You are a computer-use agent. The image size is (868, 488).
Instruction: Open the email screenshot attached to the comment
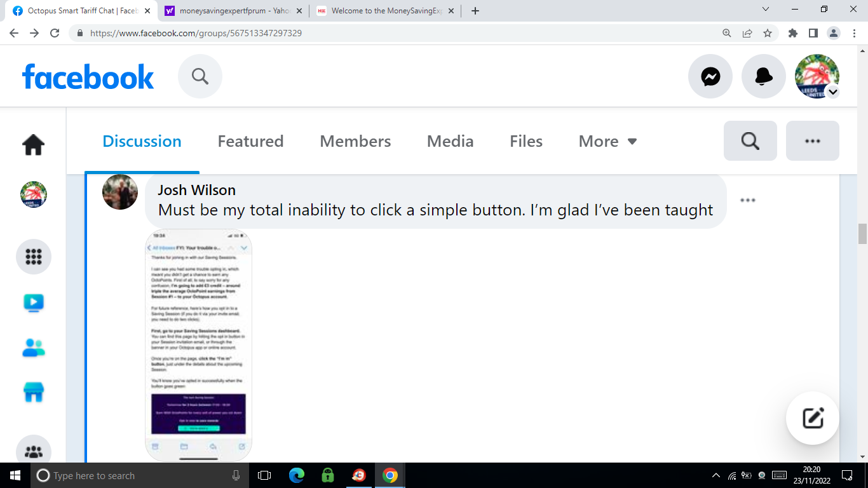(x=199, y=345)
